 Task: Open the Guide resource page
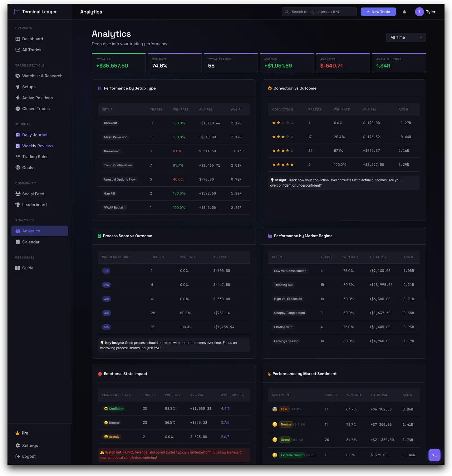(x=28, y=267)
